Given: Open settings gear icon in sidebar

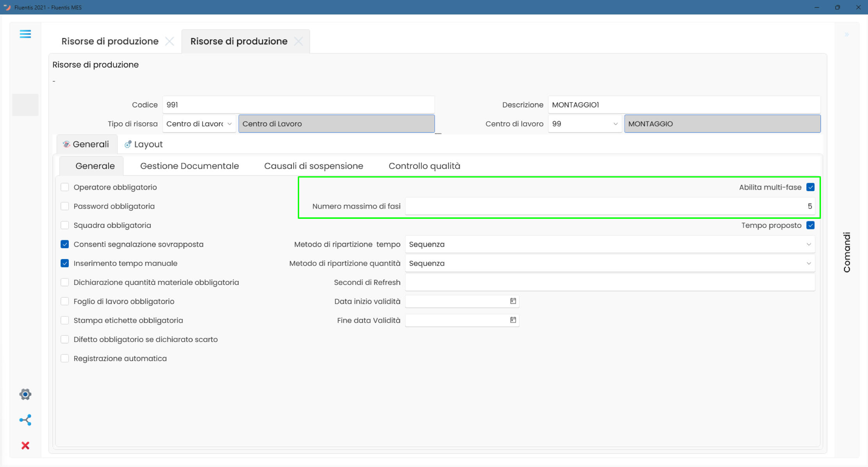Looking at the screenshot, I should tap(25, 394).
